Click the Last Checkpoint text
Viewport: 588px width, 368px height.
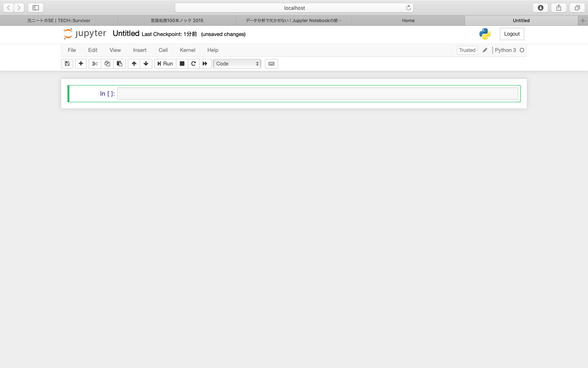(169, 34)
